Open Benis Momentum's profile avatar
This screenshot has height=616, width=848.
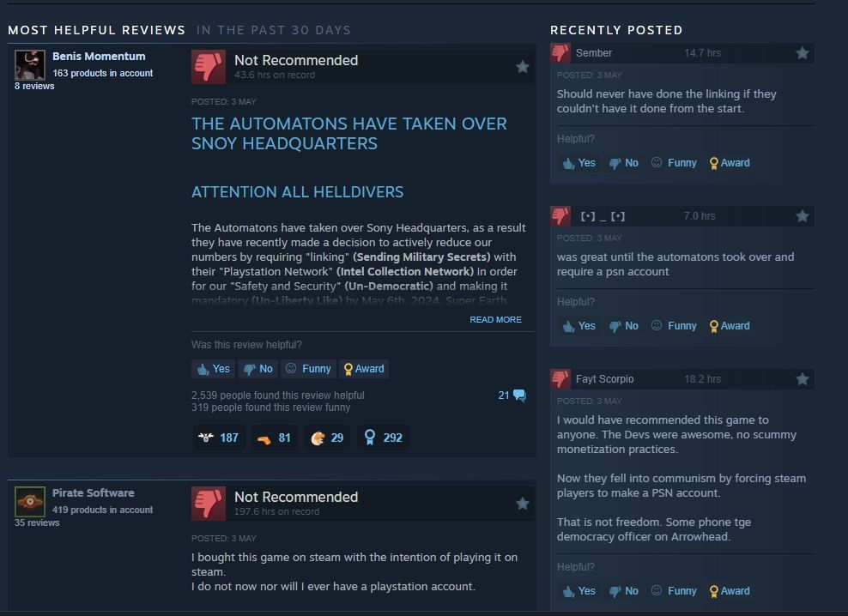pos(30,65)
